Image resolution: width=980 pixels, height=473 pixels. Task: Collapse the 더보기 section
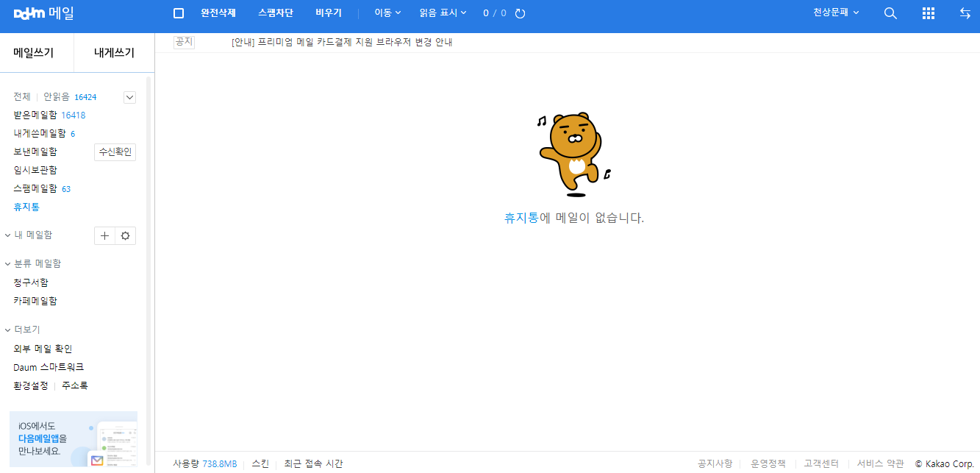[7, 330]
